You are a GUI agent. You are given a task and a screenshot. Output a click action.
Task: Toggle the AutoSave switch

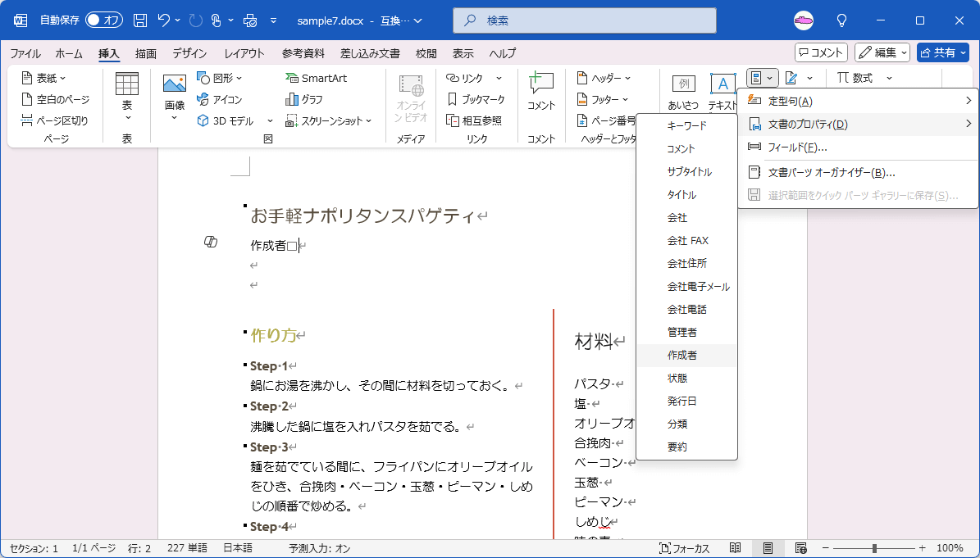coord(104,20)
